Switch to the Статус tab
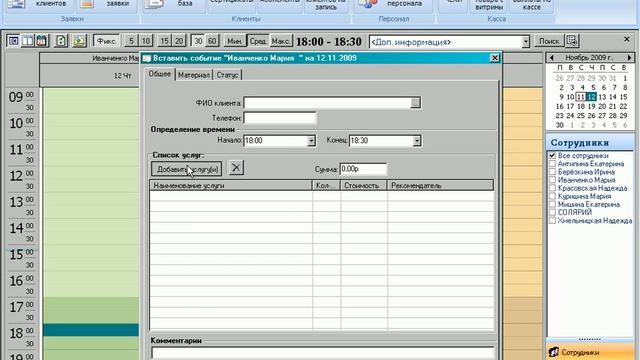The image size is (640, 360). [x=227, y=75]
